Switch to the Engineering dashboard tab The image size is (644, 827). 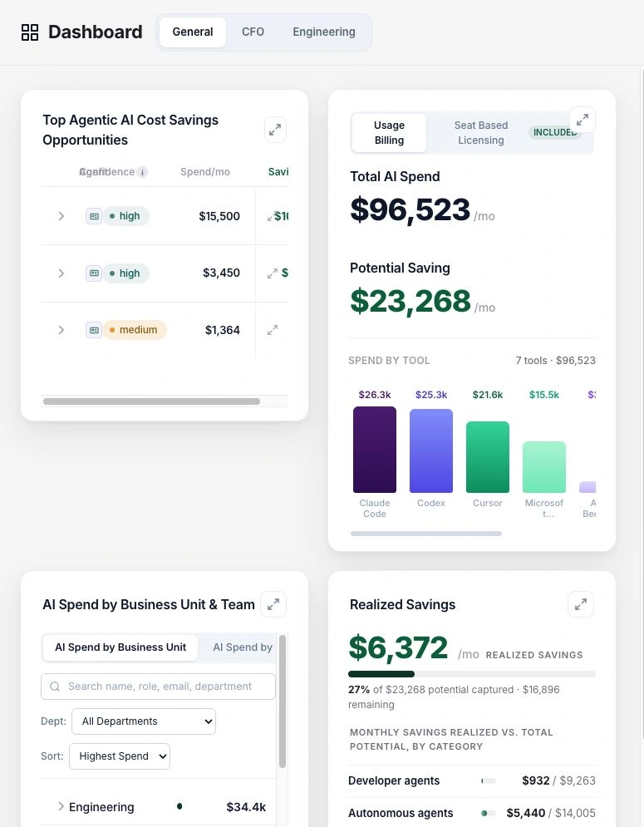[324, 32]
